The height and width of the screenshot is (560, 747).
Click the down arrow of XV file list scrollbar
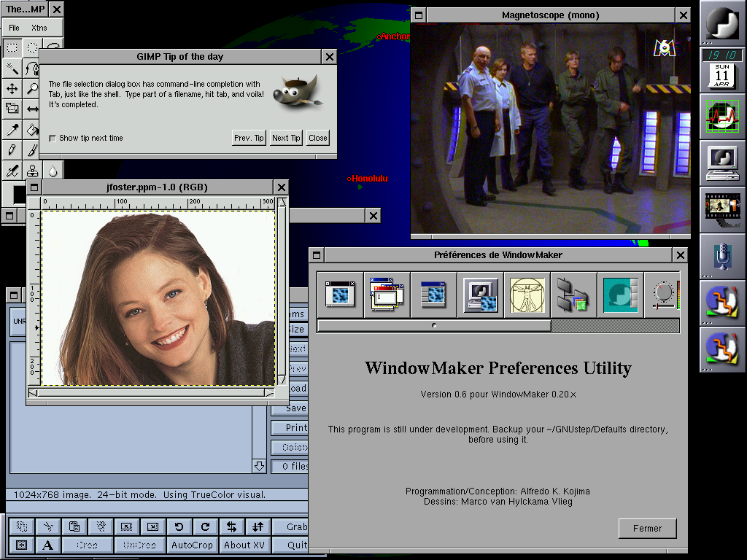coord(259,466)
